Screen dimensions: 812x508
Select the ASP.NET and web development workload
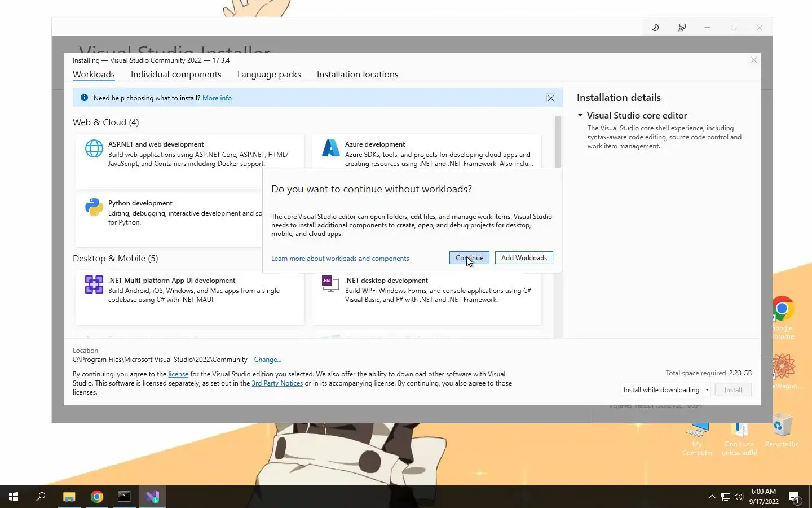[x=189, y=161]
